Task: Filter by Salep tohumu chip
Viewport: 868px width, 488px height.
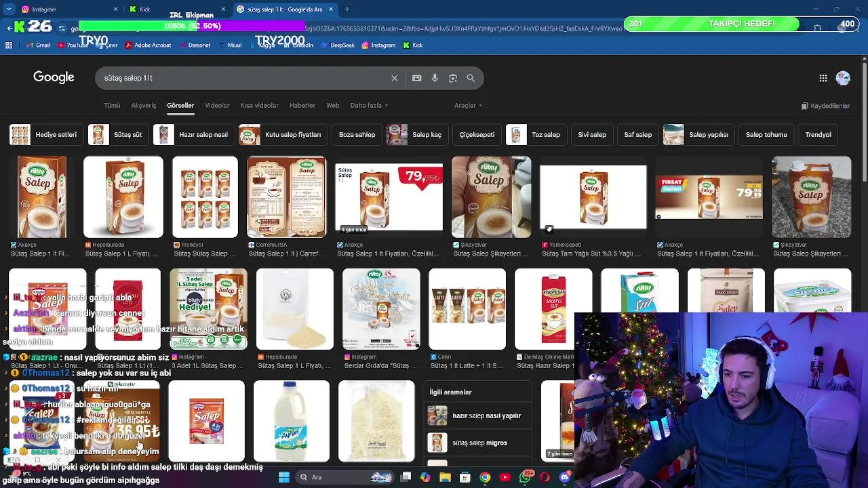Action: tap(766, 134)
